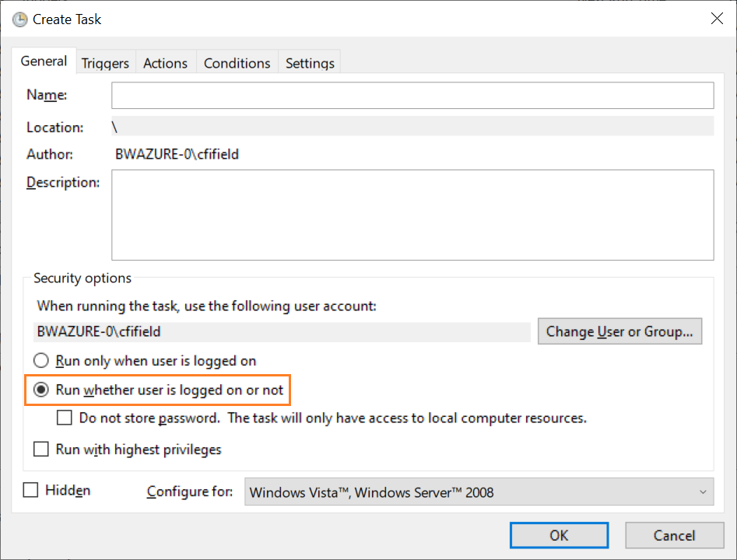Screen dimensions: 737x560
Task: Click the Change User or Group button
Action: (619, 331)
